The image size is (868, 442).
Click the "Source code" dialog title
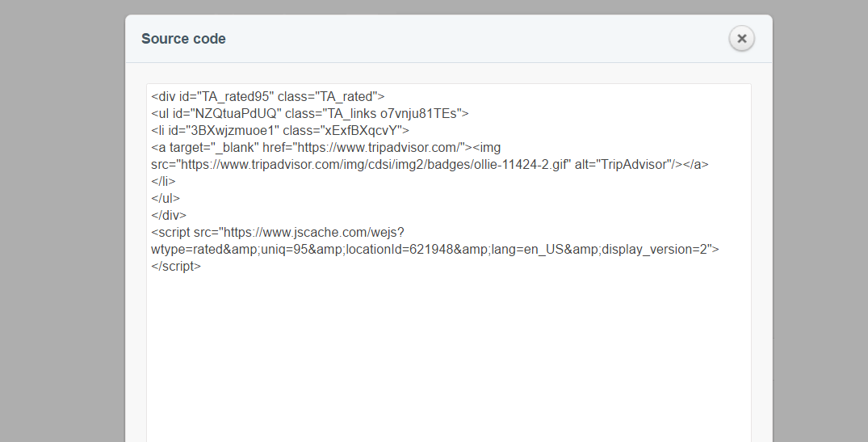click(x=183, y=39)
